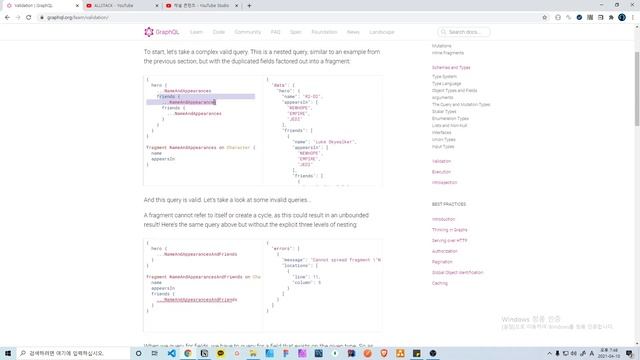Open the Code nav item
The image size is (640, 360).
pos(219,32)
